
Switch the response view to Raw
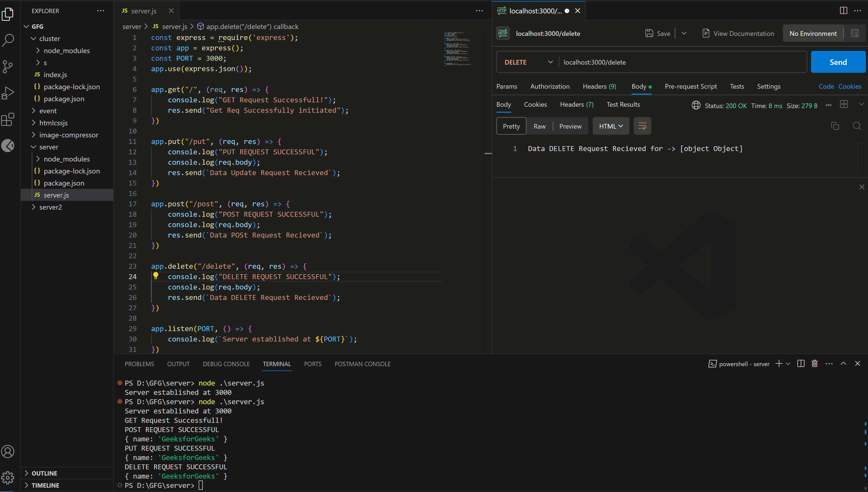point(539,126)
